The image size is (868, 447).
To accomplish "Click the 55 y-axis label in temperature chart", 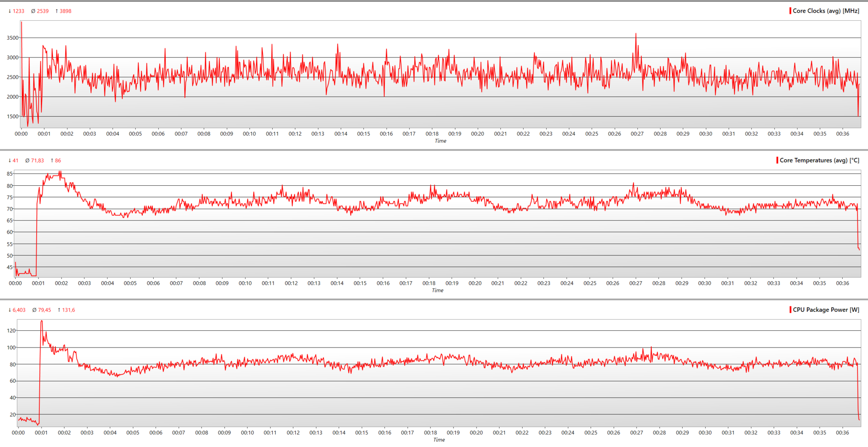I will point(10,244).
